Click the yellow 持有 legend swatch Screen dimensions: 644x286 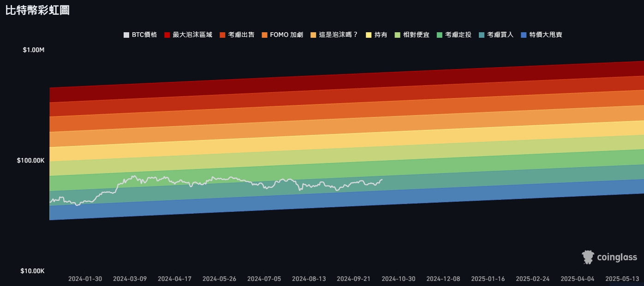coord(369,35)
